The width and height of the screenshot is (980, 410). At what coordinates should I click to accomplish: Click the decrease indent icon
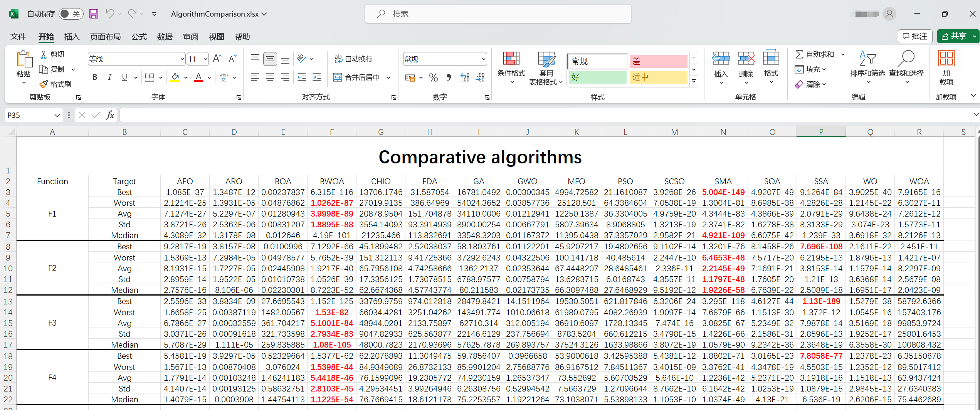coord(302,77)
